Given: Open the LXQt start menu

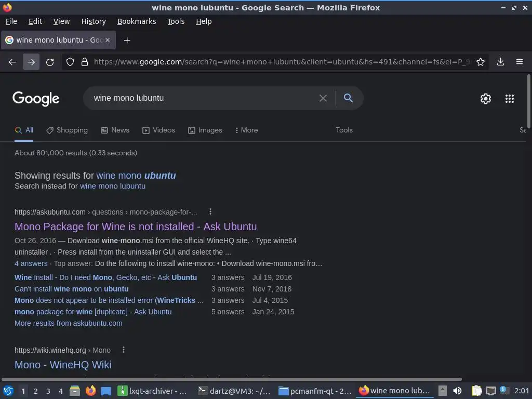Looking at the screenshot, I should tap(8, 391).
